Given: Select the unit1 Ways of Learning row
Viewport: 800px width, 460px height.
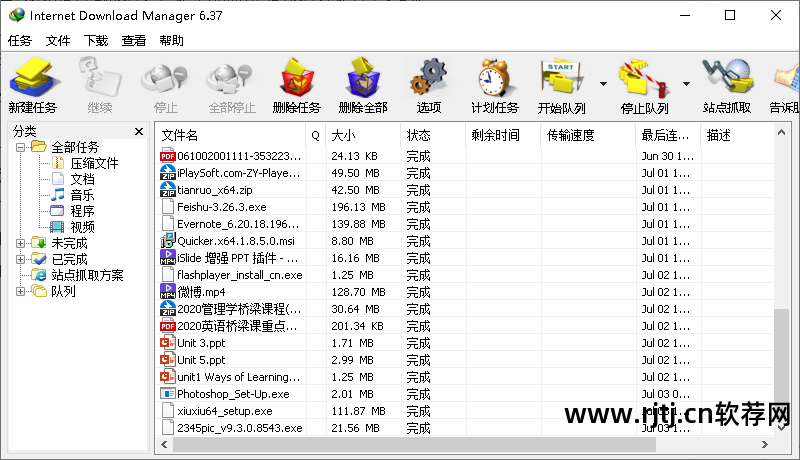Looking at the screenshot, I should point(464,377).
